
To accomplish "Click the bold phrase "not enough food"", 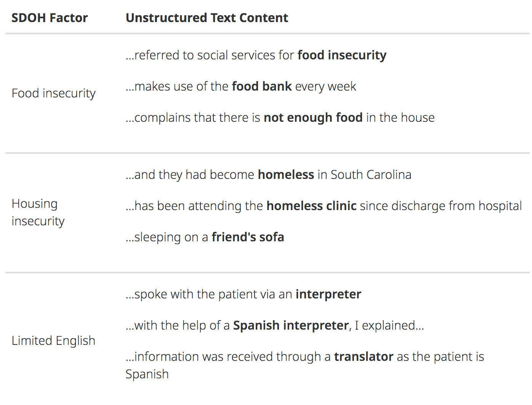I will tap(313, 118).
